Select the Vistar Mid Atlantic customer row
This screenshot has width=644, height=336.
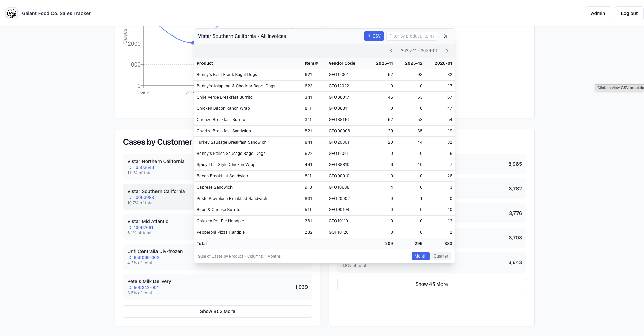pyautogui.click(x=159, y=227)
